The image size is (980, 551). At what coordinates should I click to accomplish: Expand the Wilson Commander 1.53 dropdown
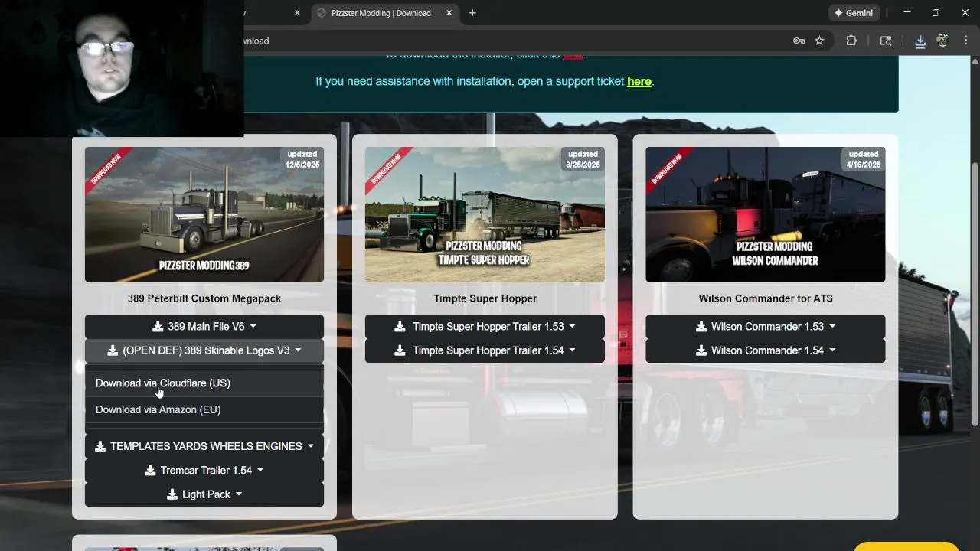click(x=766, y=327)
